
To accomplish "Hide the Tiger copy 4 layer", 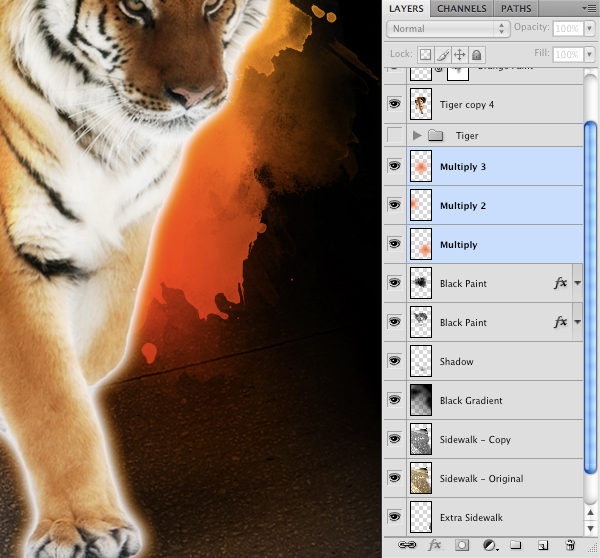I will tap(395, 104).
